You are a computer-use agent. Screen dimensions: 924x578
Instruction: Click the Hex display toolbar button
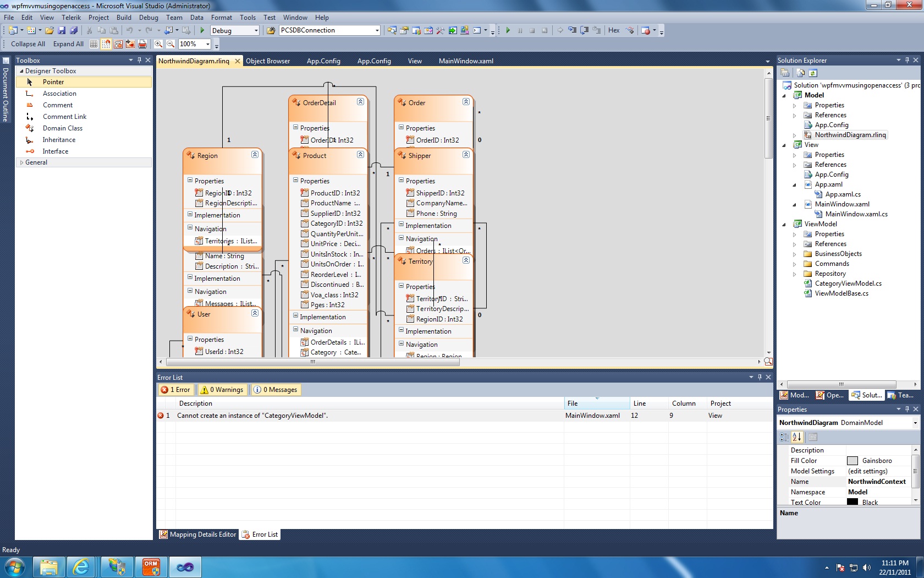pyautogui.click(x=614, y=30)
